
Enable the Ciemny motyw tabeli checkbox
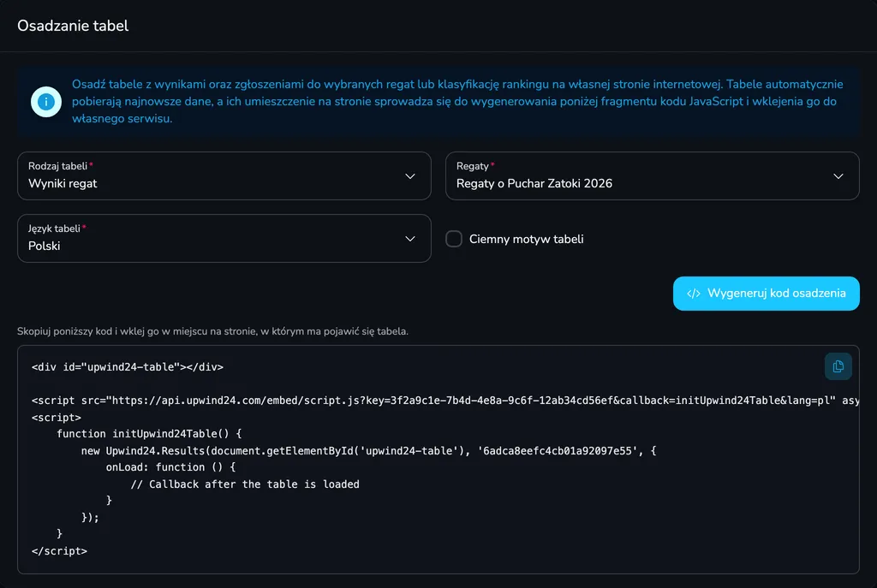pyautogui.click(x=454, y=239)
